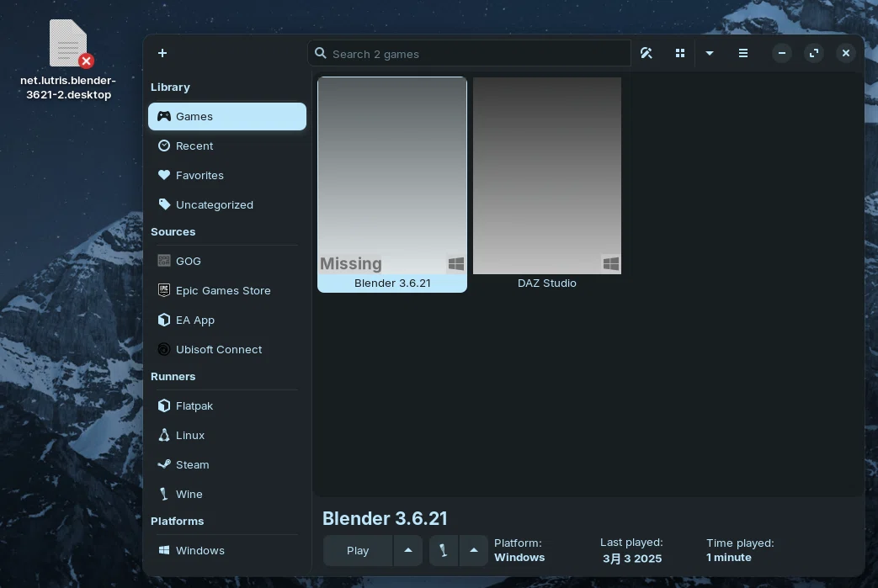Click the Blender 3.6.21 heading in details bar
This screenshot has height=588, width=878.
click(385, 519)
